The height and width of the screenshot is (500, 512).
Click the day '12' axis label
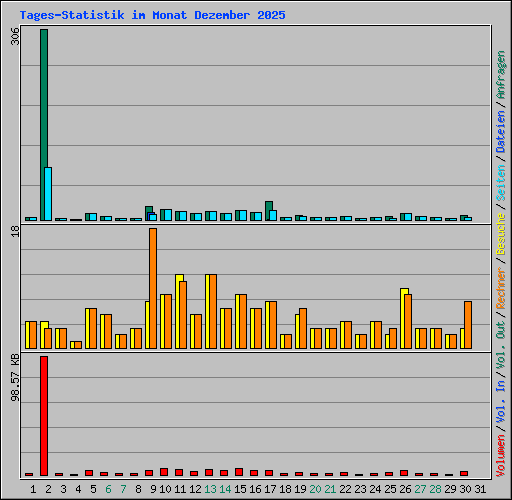tap(195, 489)
